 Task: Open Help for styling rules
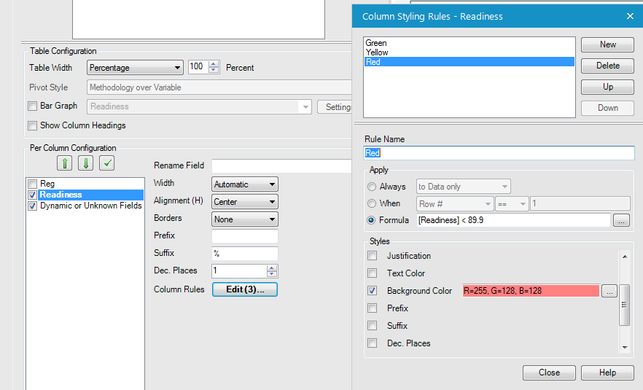607,373
